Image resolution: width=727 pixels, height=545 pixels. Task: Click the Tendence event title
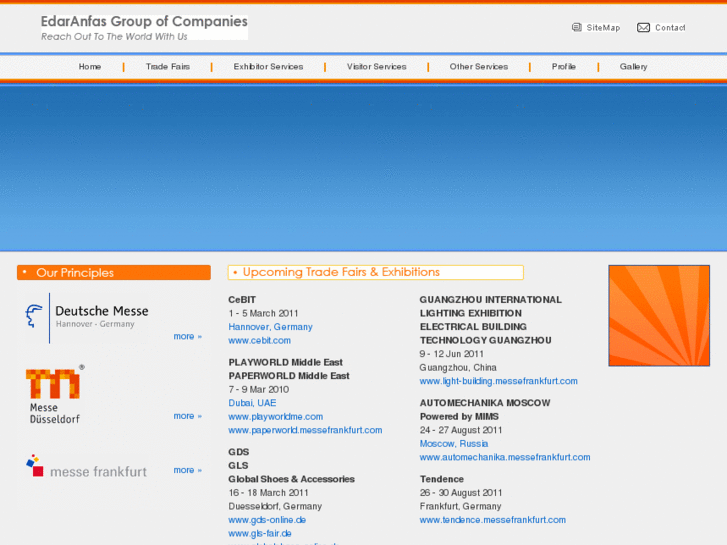coord(442,479)
